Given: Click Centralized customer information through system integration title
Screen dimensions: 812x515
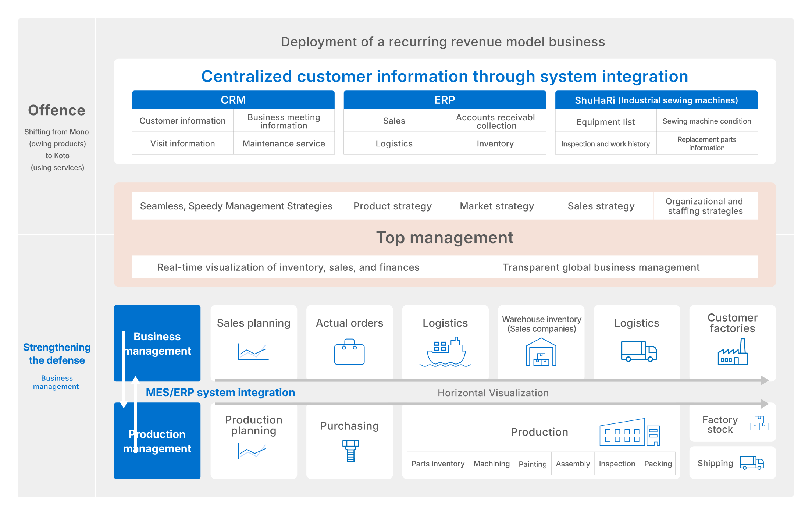Looking at the screenshot, I should [445, 77].
